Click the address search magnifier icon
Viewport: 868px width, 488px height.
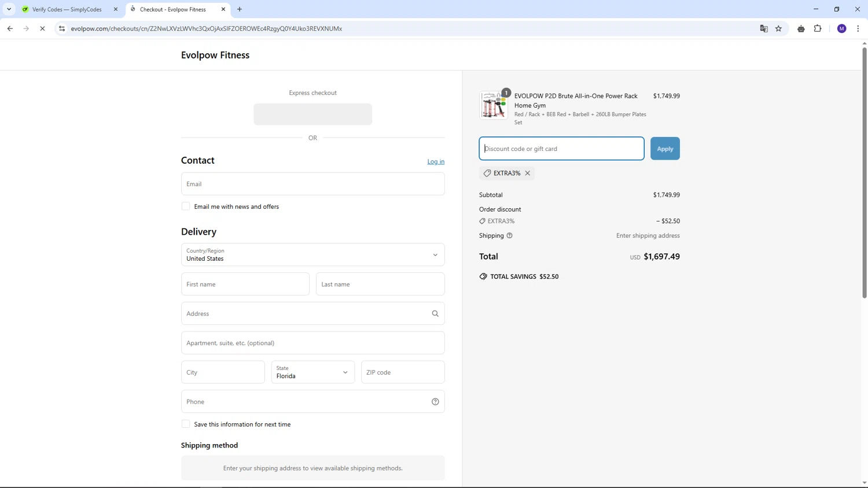(435, 313)
